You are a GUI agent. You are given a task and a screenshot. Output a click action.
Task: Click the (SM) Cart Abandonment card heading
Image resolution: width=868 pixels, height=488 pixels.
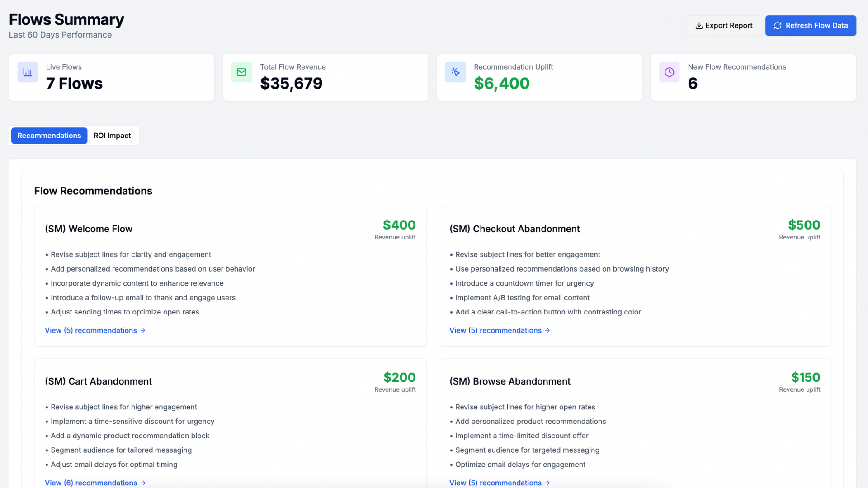99,381
